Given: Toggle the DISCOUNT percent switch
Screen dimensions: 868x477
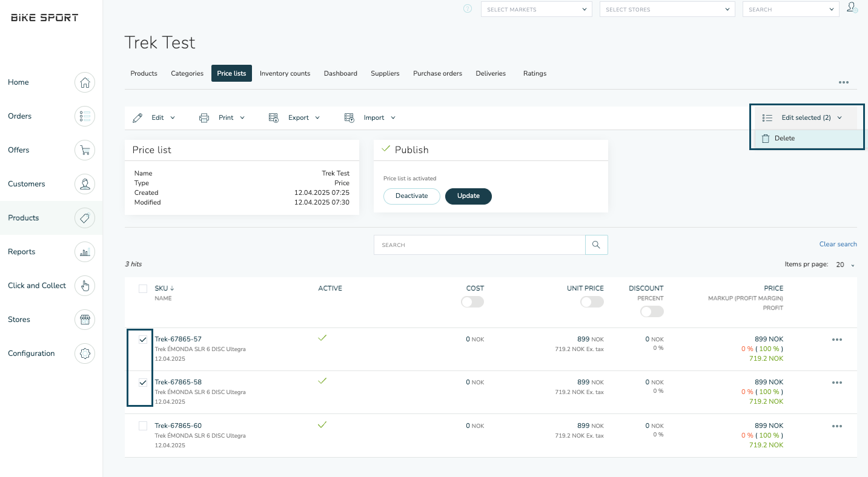Looking at the screenshot, I should click(652, 311).
